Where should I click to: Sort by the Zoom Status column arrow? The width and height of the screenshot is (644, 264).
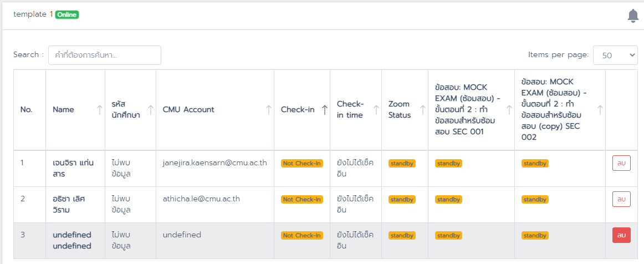pos(422,110)
